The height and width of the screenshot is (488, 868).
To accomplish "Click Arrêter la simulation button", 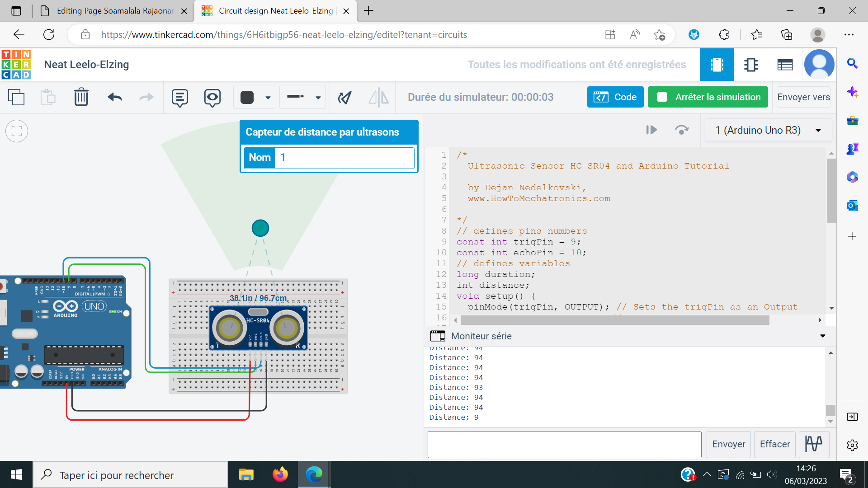I will tap(708, 97).
